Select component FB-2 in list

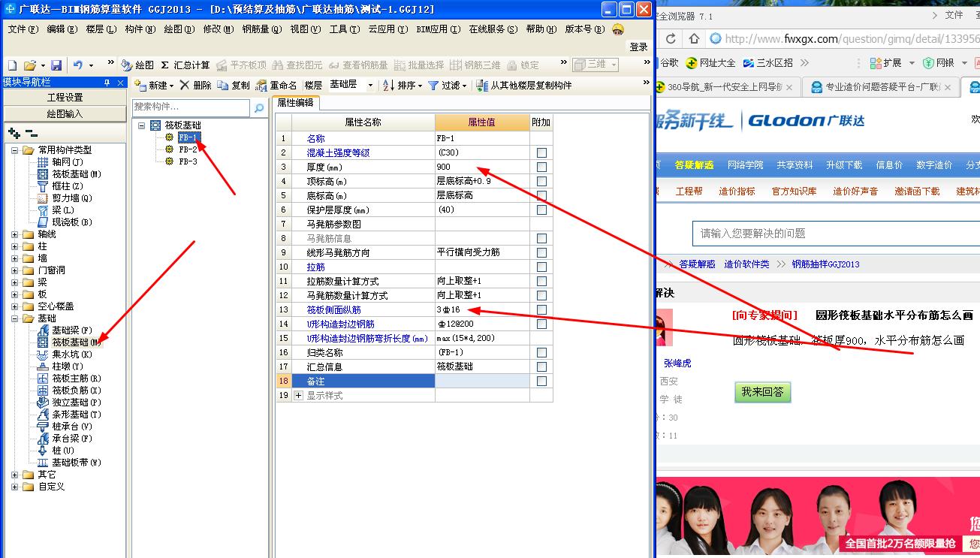[188, 149]
